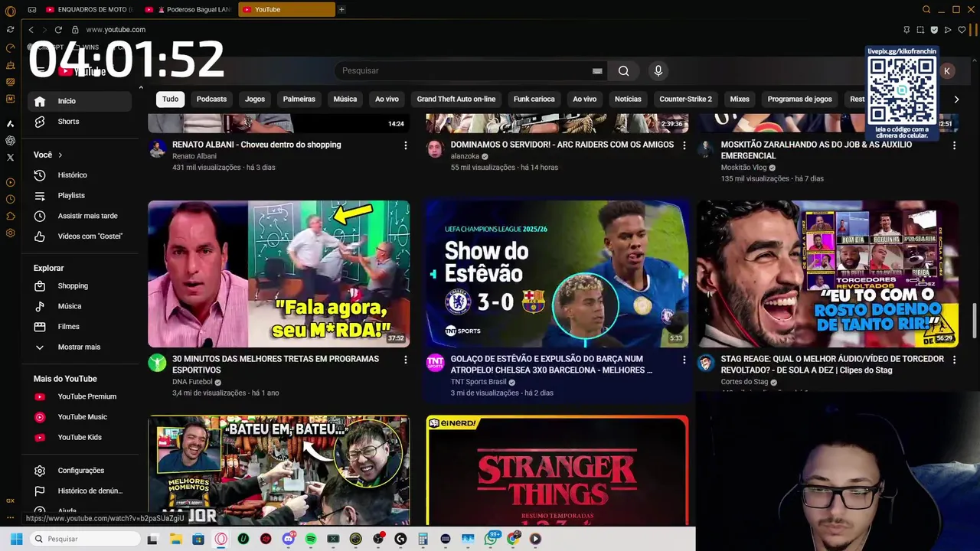Switch to Poderoso Bagual browser tab
Image resolution: width=980 pixels, height=551 pixels.
[x=190, y=9]
